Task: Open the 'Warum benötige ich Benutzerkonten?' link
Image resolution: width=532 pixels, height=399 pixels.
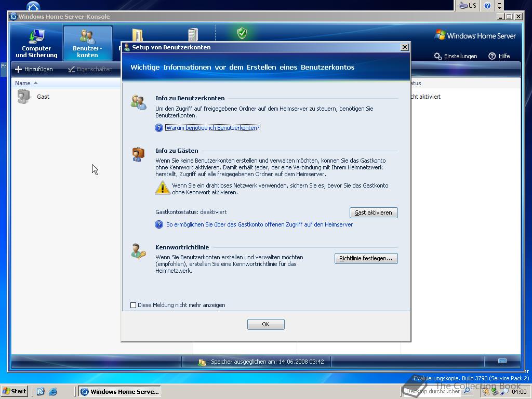Action: click(212, 128)
